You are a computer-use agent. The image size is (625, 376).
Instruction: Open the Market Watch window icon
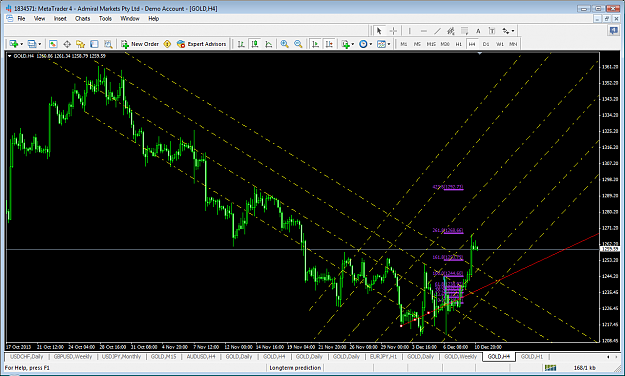[x=53, y=44]
